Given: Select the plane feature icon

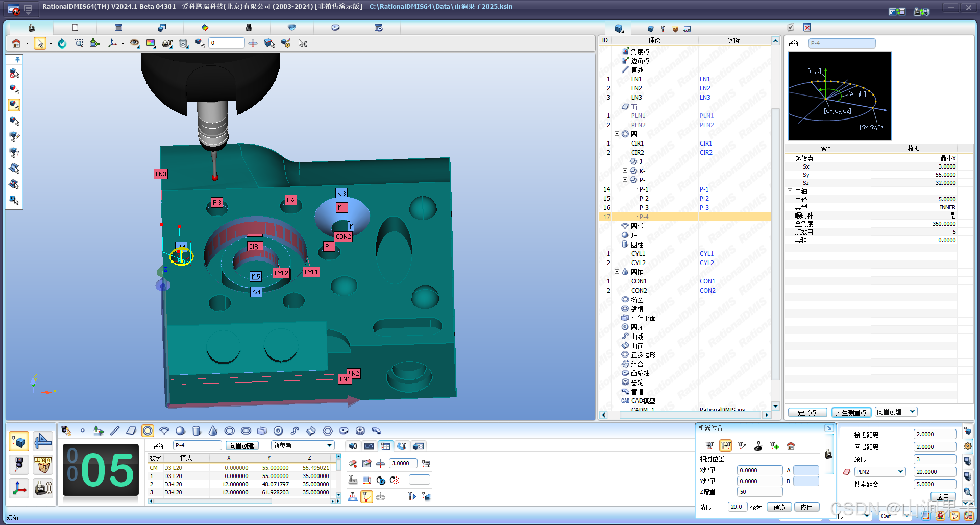Looking at the screenshot, I should tap(131, 431).
